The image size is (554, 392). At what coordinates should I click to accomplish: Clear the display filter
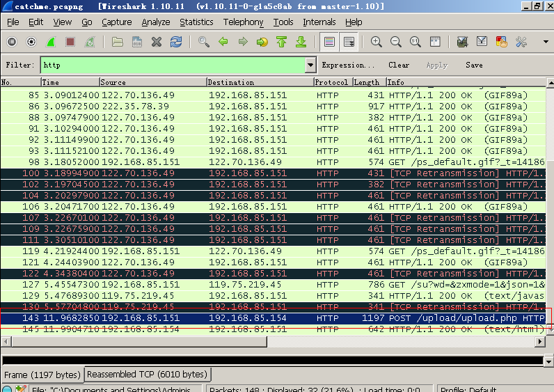[x=399, y=65]
